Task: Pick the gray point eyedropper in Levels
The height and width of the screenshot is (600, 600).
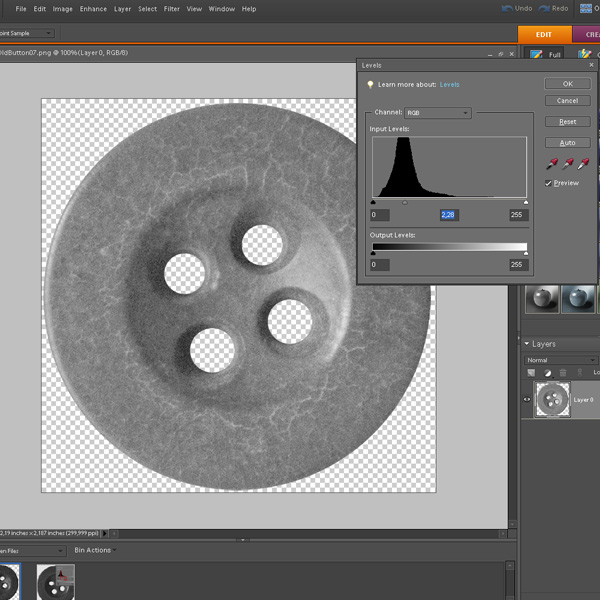Action: (567, 164)
